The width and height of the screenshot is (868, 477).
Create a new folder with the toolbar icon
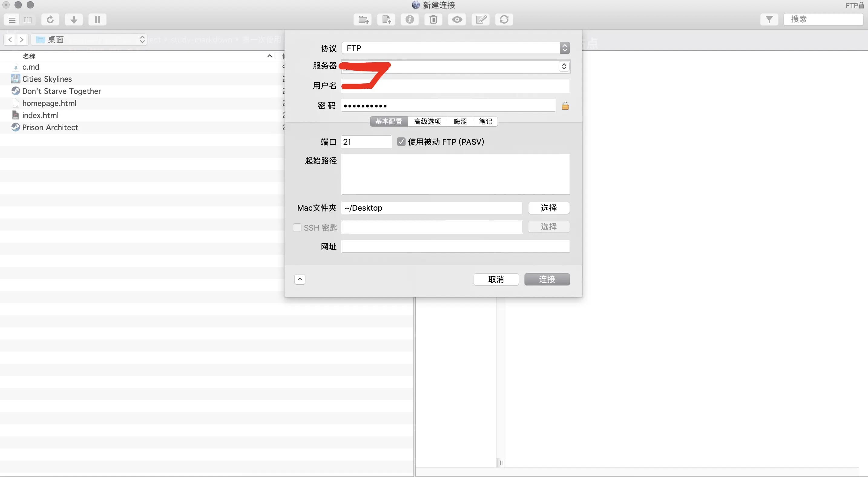click(362, 20)
